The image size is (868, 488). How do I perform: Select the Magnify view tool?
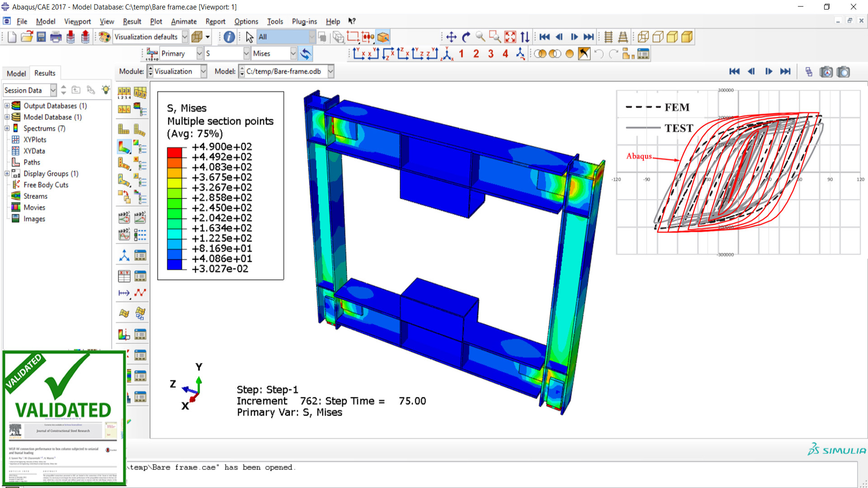click(x=481, y=37)
